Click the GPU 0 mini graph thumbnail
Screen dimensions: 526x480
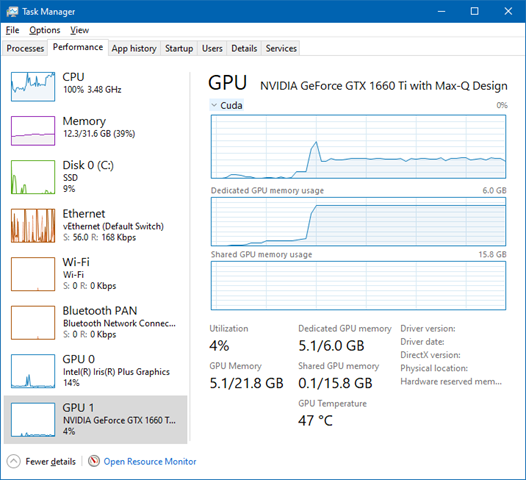pos(33,371)
